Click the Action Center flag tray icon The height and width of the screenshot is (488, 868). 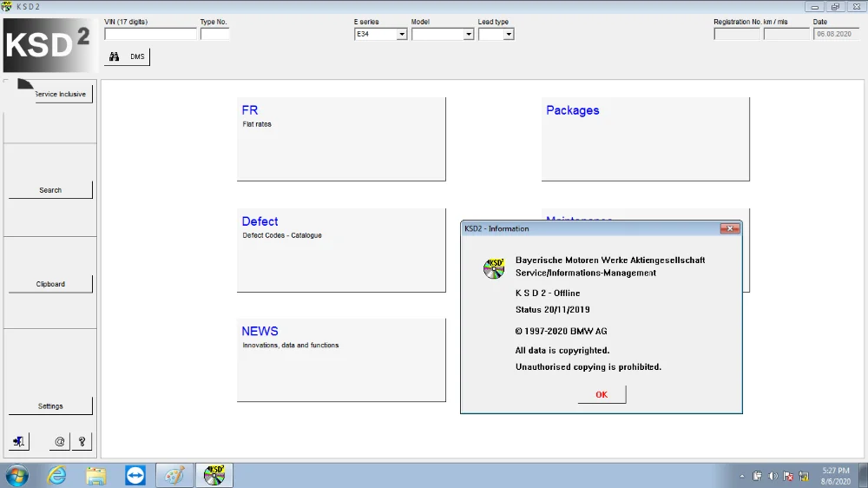[x=788, y=477]
